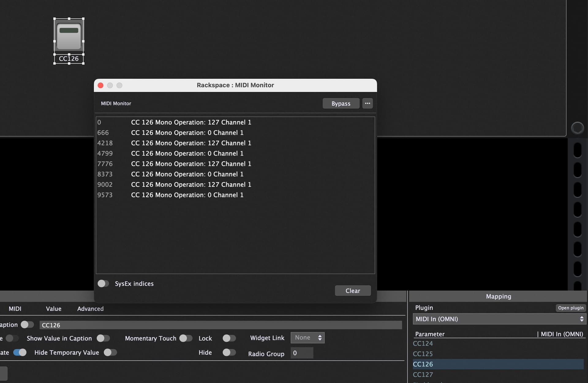Enable Show Value in Caption
Viewport: 588px width, 383px height.
click(103, 338)
